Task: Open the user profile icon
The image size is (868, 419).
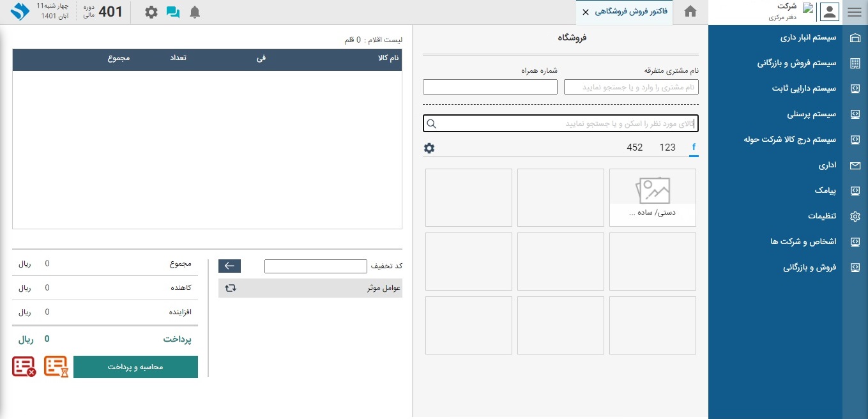Action: click(x=828, y=12)
